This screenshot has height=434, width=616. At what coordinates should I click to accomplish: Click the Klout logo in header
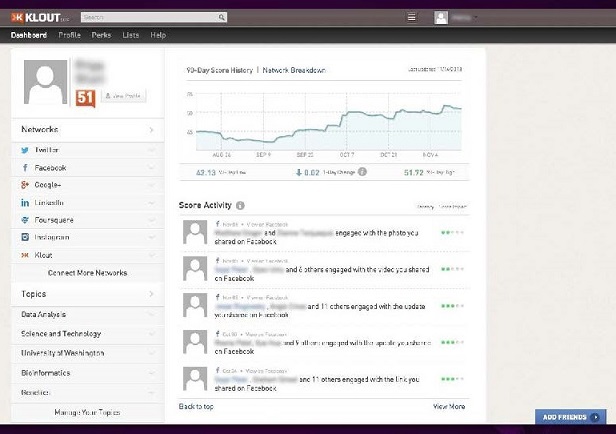(42, 17)
